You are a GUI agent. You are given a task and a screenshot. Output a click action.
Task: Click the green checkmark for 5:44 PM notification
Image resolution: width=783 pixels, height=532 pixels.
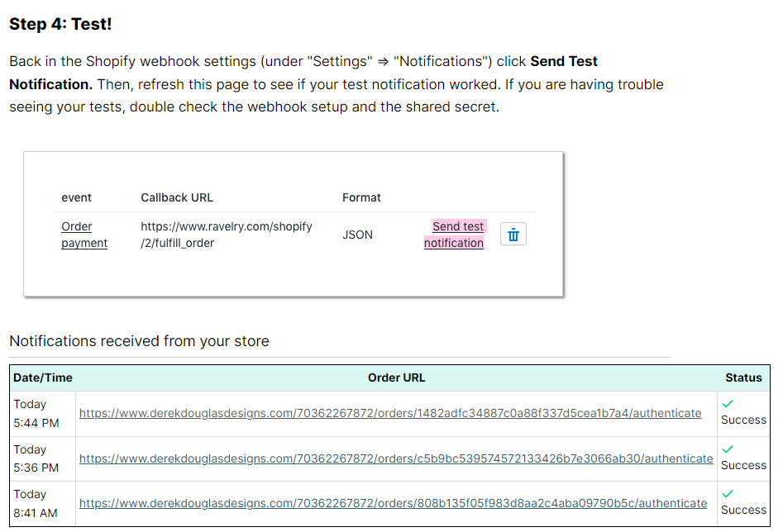tap(728, 403)
